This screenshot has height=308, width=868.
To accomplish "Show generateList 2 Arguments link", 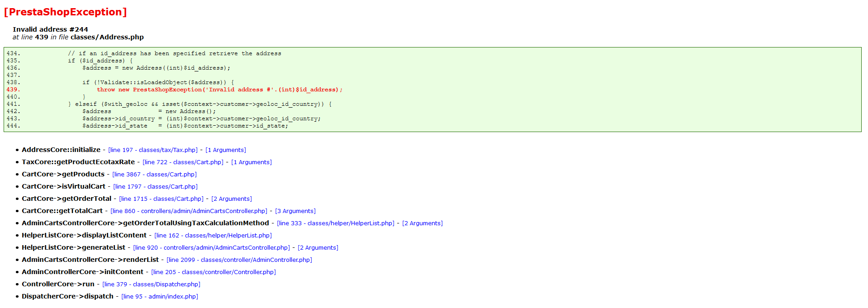I will tap(318, 248).
